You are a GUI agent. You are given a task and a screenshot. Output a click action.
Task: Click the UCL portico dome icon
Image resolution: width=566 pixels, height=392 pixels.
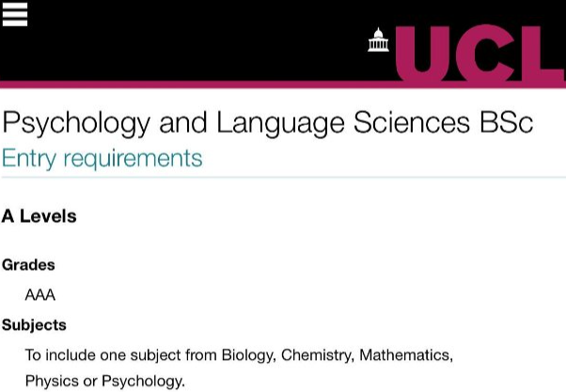378,39
